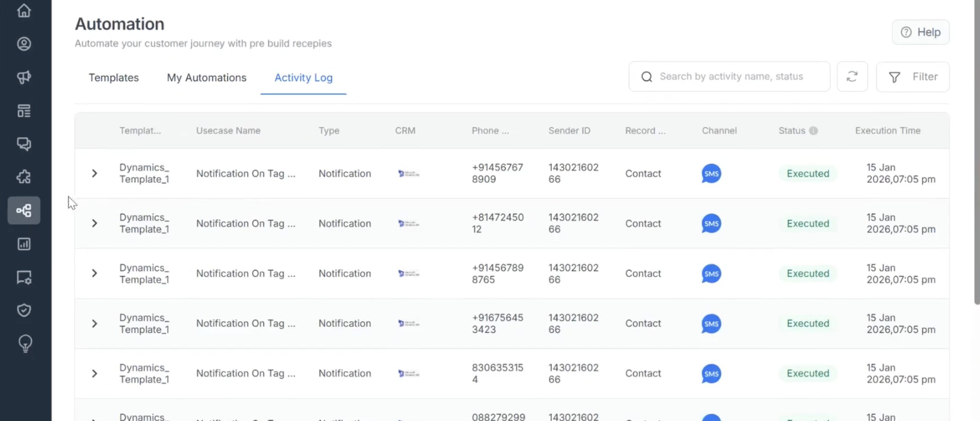Image resolution: width=980 pixels, height=421 pixels.
Task: Open the puzzle integrations sidebar icon
Action: pos(24,177)
